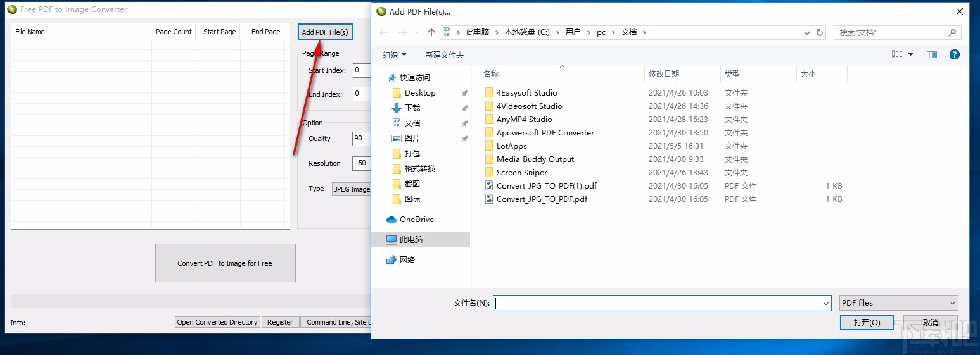The image size is (980, 355).
Task: Open the dialog help icon
Action: pyautogui.click(x=955, y=55)
